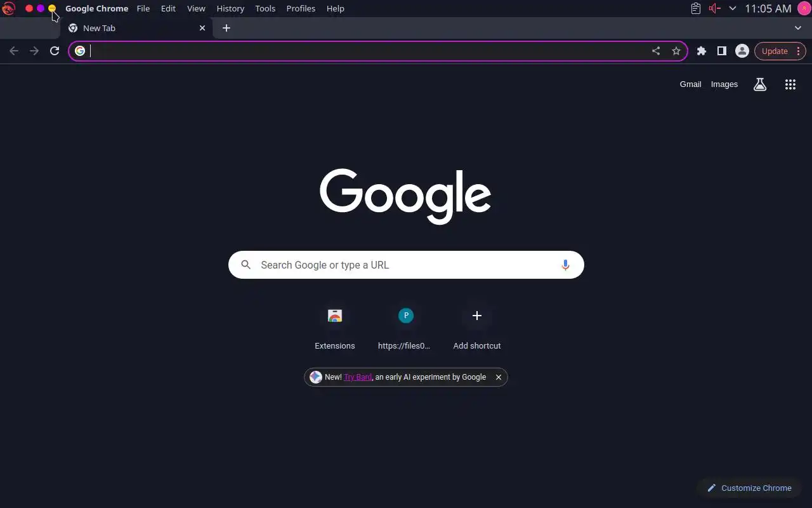Screen dimensions: 812x508
Task: Open the system logo menu in top-left
Action: coord(8,8)
